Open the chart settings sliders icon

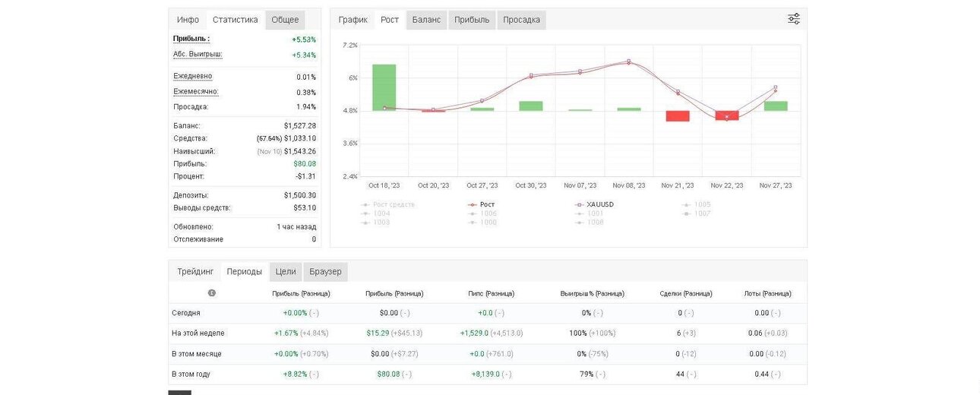(794, 19)
